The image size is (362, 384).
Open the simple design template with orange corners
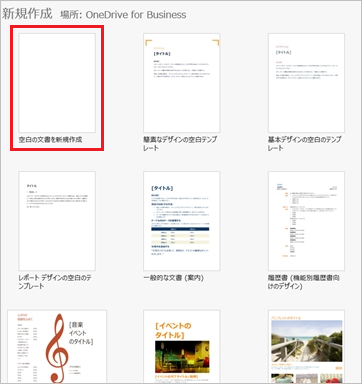click(x=182, y=83)
